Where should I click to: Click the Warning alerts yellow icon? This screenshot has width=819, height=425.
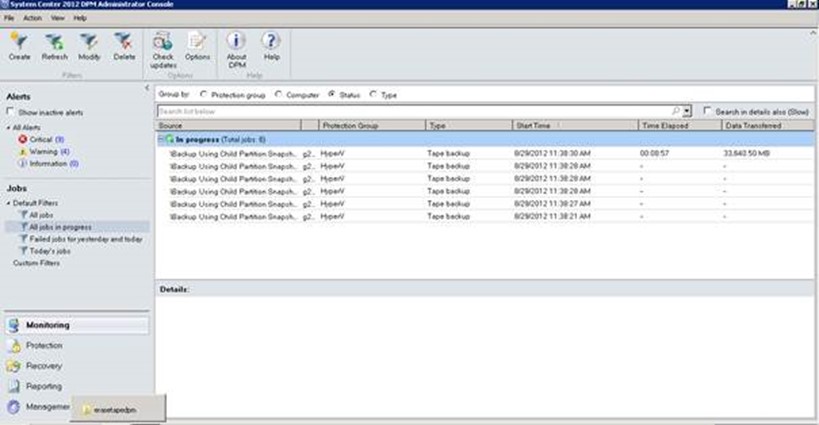pyautogui.click(x=22, y=151)
